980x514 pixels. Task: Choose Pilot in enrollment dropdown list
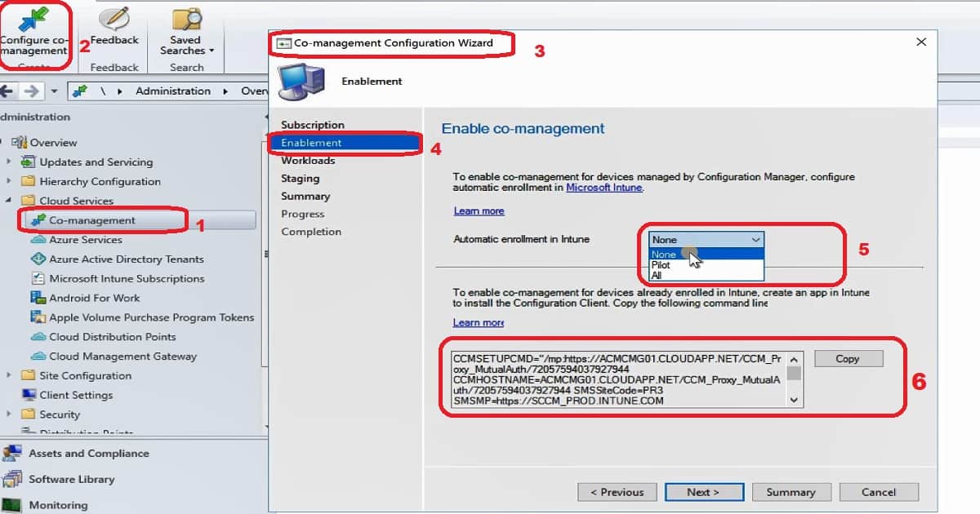pos(706,265)
